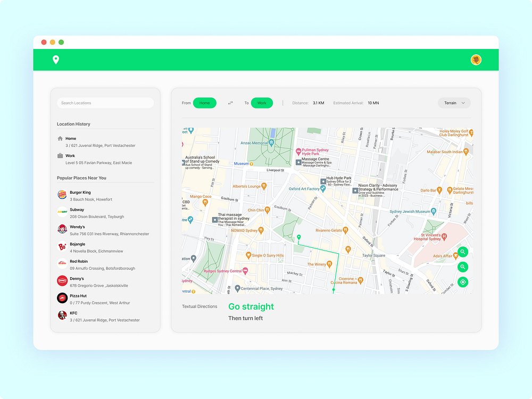Select Work as the destination
This screenshot has width=532, height=399.
(x=262, y=103)
